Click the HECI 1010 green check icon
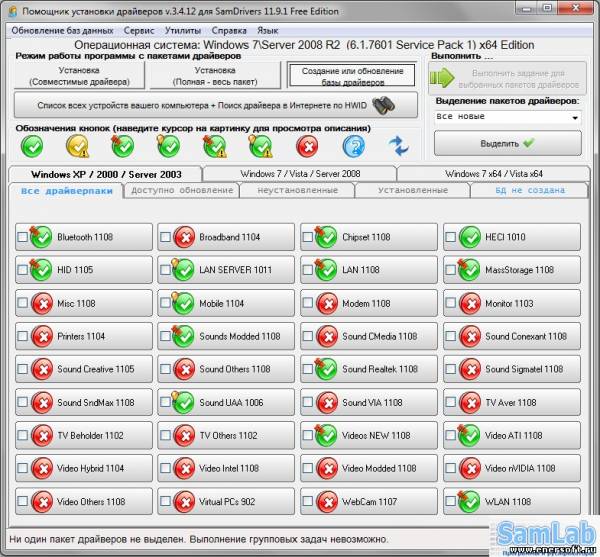This screenshot has width=600, height=557. pyautogui.click(x=470, y=237)
